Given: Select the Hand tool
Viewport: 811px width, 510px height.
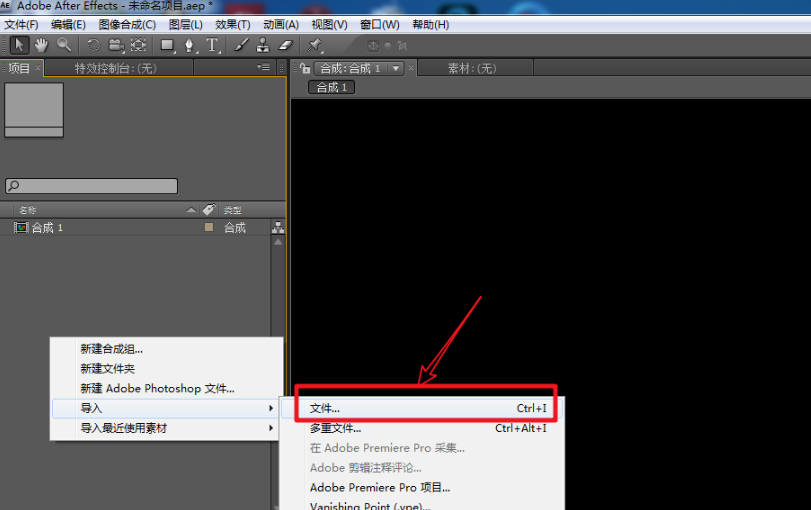Looking at the screenshot, I should click(x=41, y=45).
